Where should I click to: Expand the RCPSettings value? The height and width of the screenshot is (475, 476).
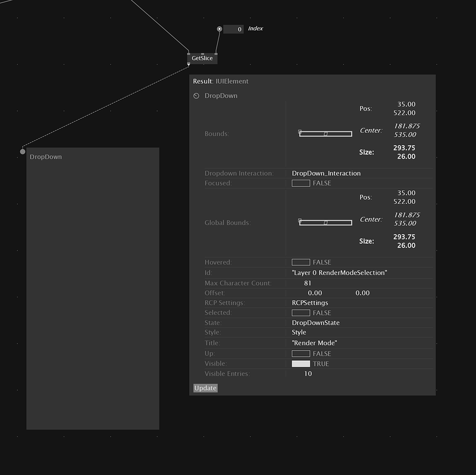(x=309, y=303)
